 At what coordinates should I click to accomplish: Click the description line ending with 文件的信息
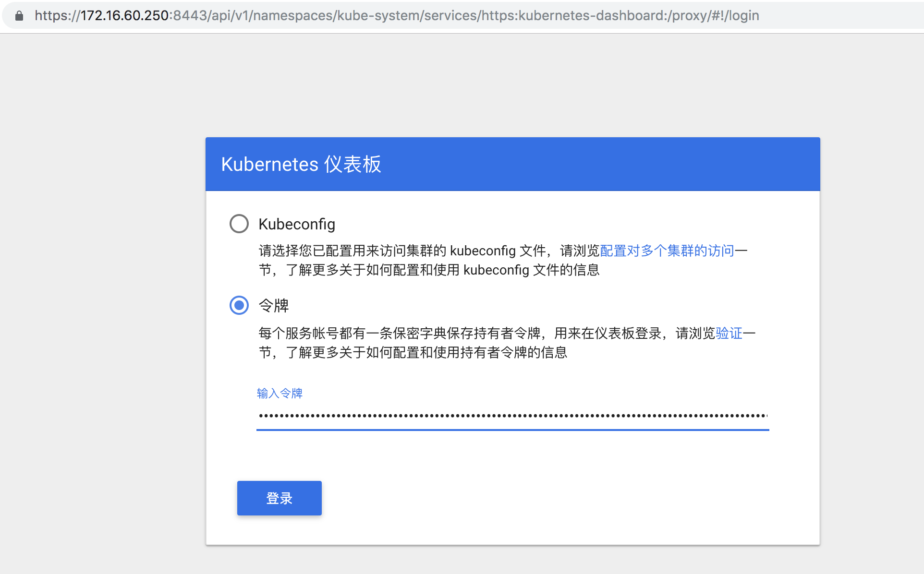click(429, 270)
